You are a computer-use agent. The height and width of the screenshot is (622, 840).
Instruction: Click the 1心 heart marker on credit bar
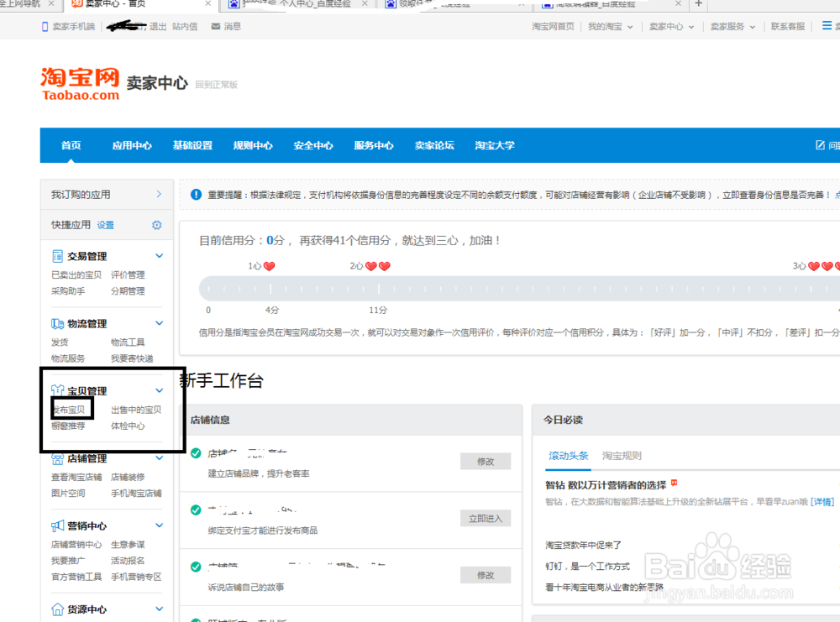(261, 266)
